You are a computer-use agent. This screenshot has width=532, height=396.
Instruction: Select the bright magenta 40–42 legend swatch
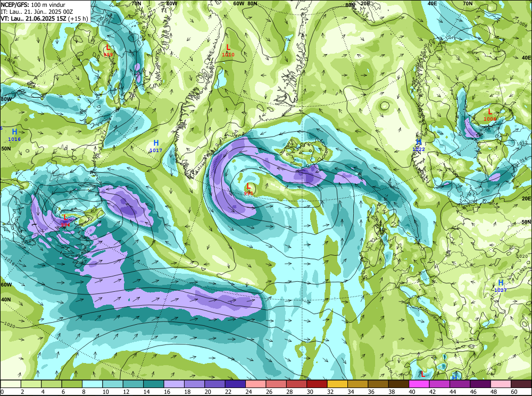[419, 384]
